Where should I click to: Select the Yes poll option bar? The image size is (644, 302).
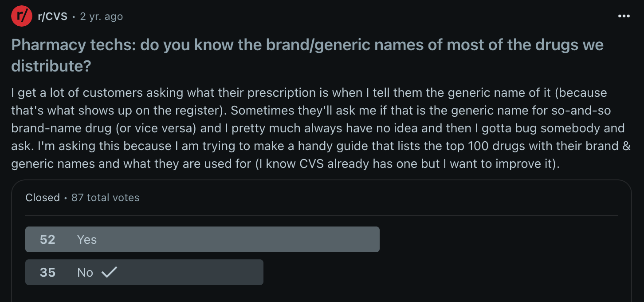click(x=202, y=239)
